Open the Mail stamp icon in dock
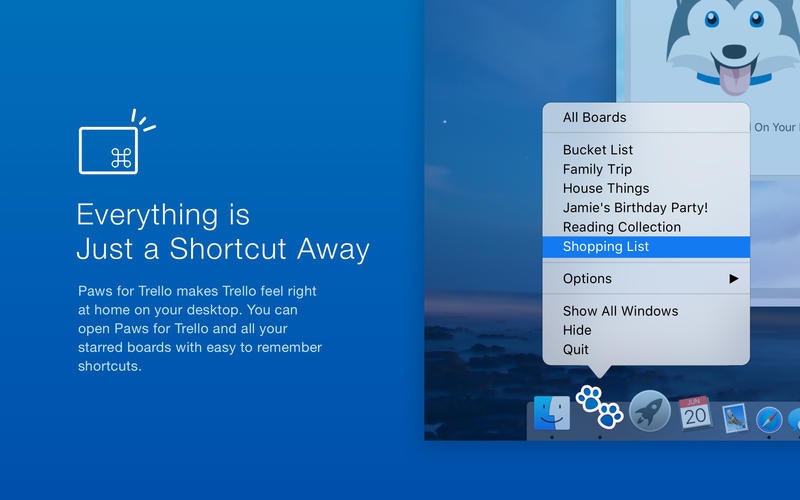The image size is (800, 500). pos(735,417)
